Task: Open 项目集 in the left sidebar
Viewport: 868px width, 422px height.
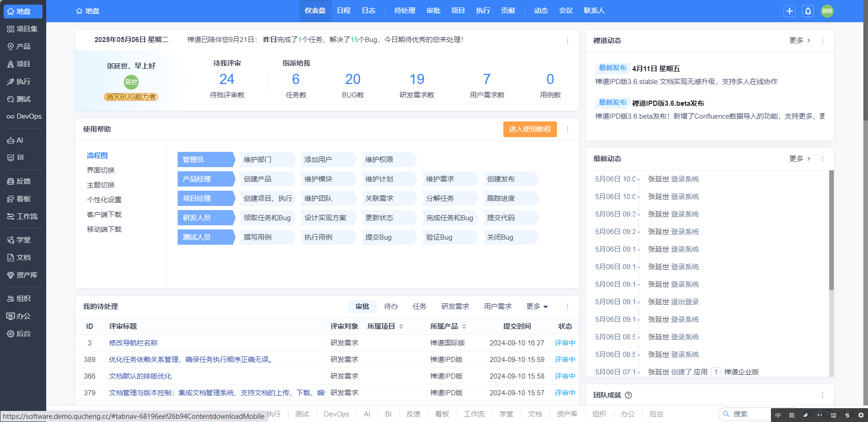Action: click(23, 29)
